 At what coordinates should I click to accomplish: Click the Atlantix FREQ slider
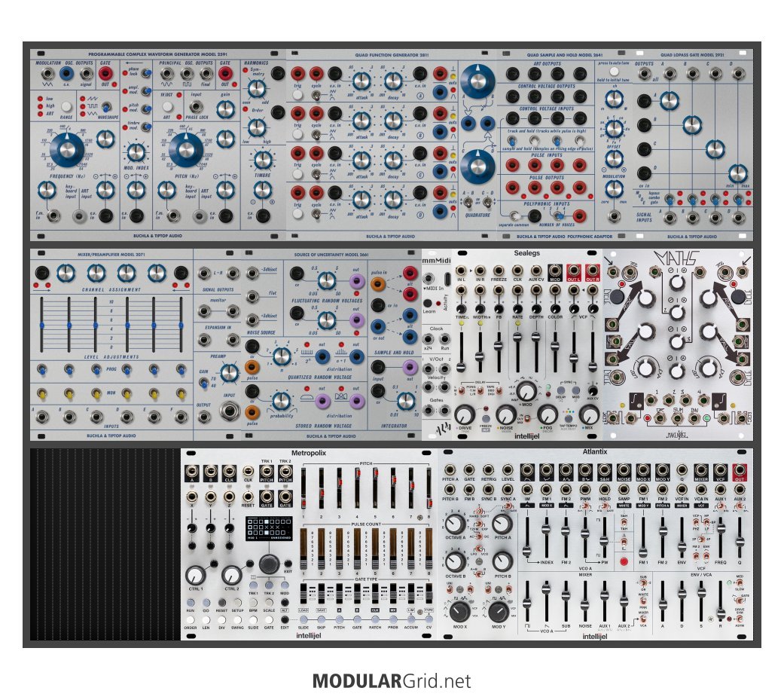(x=721, y=536)
